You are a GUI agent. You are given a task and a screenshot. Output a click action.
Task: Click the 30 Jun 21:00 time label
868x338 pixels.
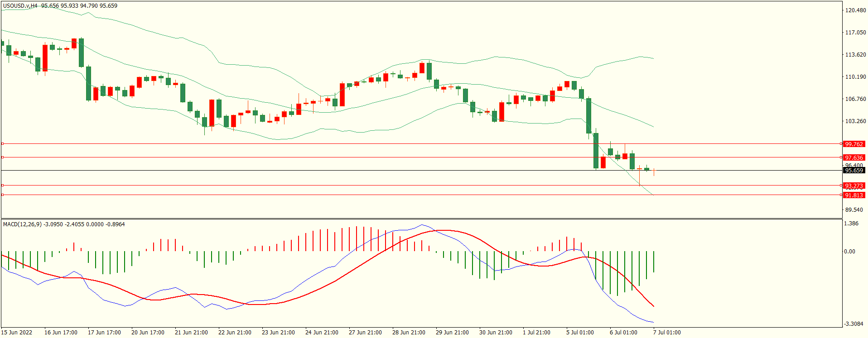496,333
